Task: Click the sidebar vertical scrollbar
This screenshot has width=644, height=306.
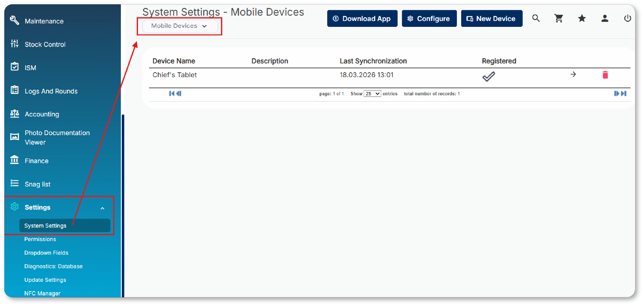Action: point(123,205)
